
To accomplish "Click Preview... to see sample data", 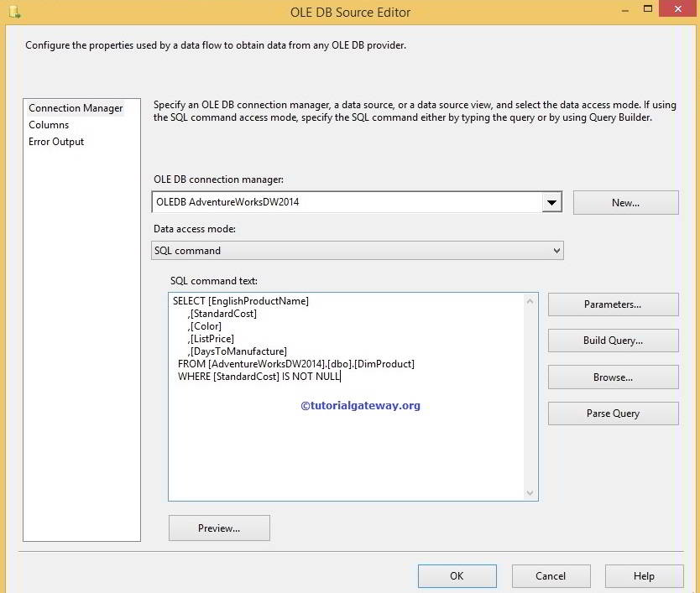I will [218, 528].
